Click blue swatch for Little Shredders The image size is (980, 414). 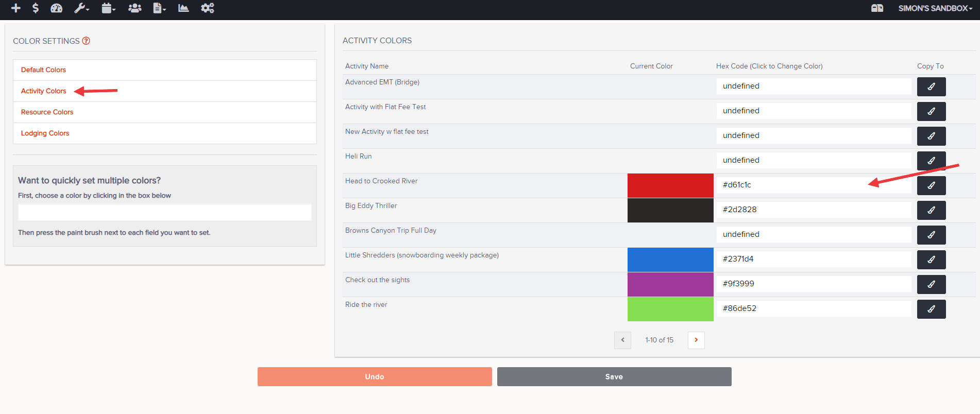click(x=670, y=260)
